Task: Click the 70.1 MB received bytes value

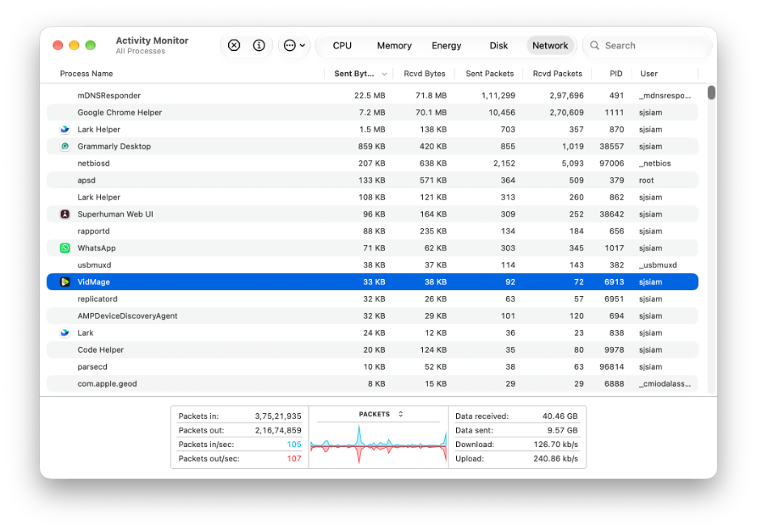Action: tap(430, 112)
